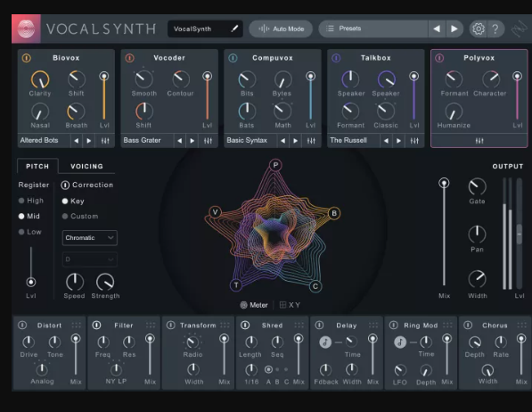Next Compuvox preset after Basic Syntax
Viewport: 532px width, 412px height.
[x=296, y=141]
